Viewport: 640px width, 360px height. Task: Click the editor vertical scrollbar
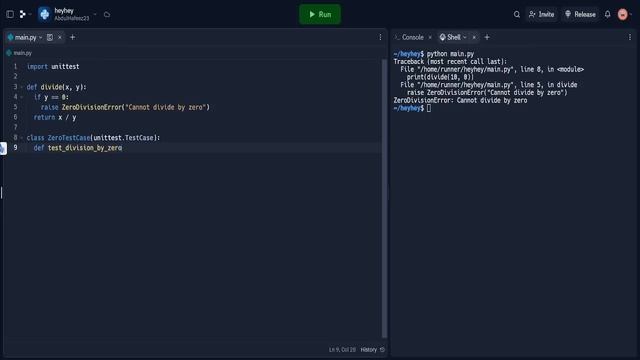coord(384,198)
